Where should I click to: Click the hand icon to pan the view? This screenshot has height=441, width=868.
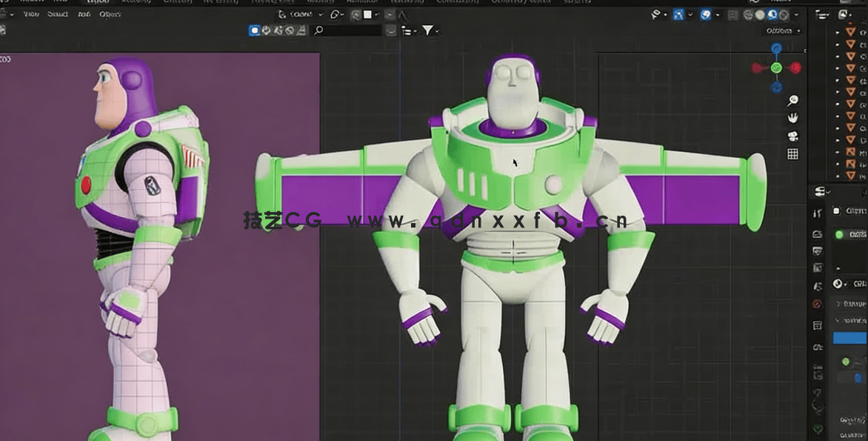tap(795, 117)
